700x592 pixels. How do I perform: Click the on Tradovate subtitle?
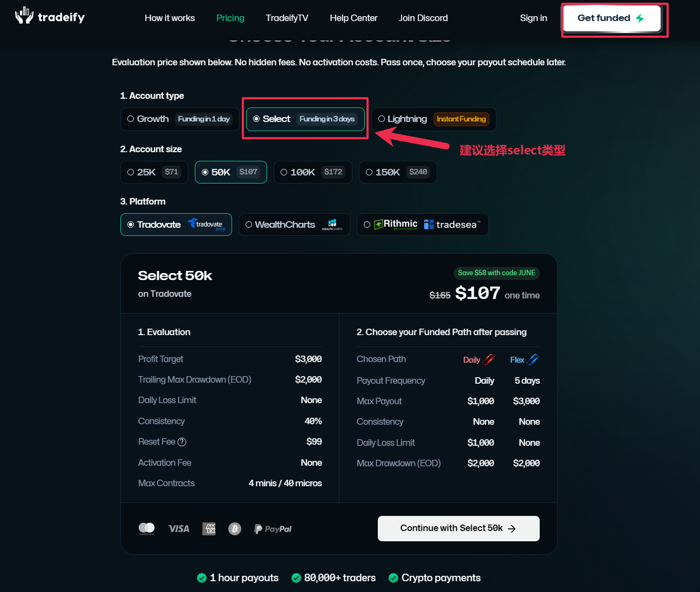pyautogui.click(x=165, y=294)
